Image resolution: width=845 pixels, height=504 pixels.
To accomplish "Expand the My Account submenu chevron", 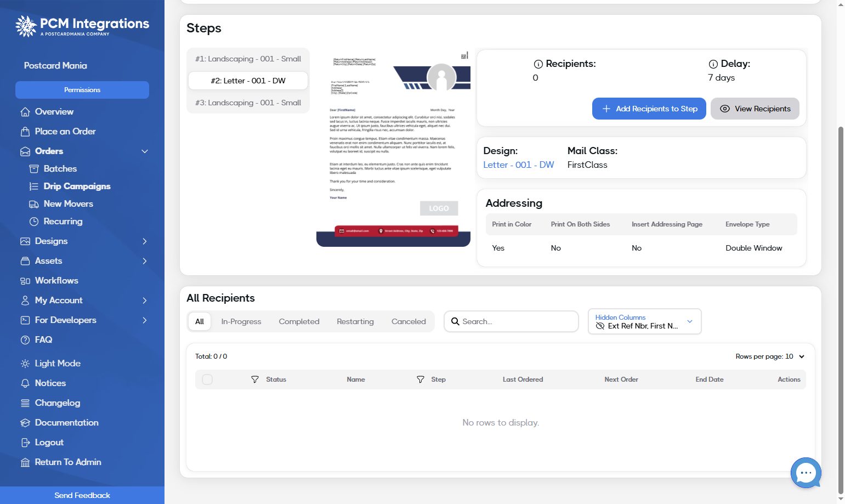I will (x=145, y=301).
